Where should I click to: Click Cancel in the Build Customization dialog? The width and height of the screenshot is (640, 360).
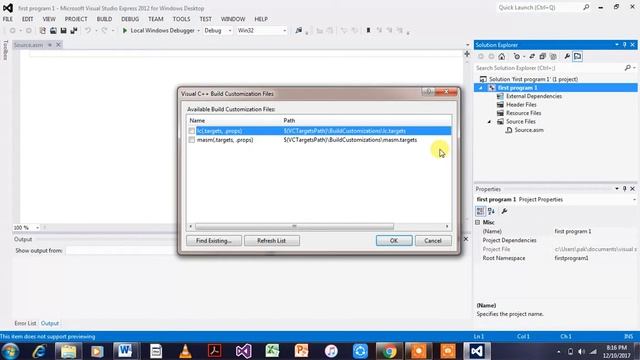pyautogui.click(x=433, y=241)
